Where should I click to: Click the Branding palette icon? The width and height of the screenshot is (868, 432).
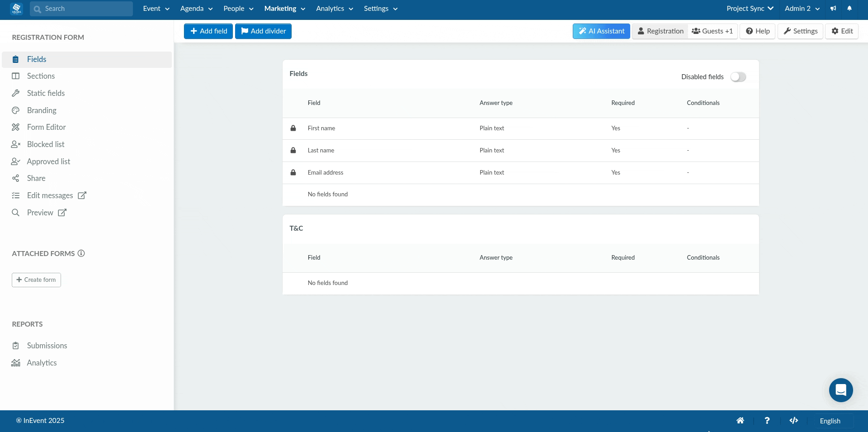click(x=16, y=110)
